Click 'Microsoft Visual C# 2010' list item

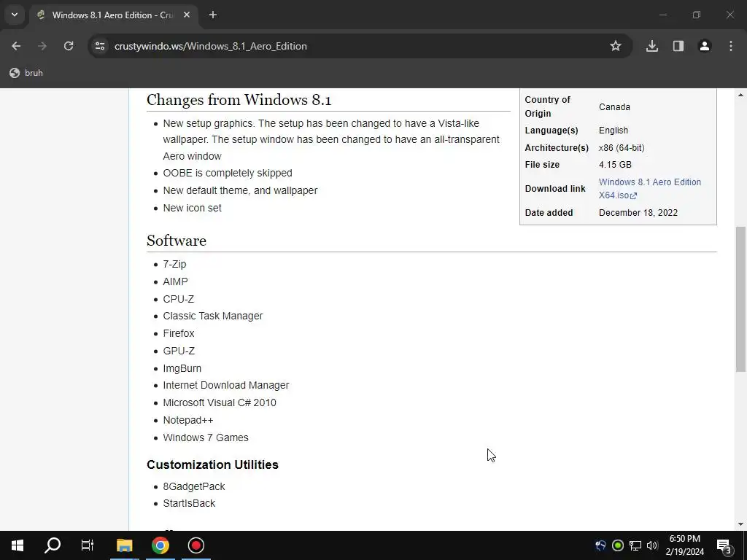pyautogui.click(x=220, y=402)
